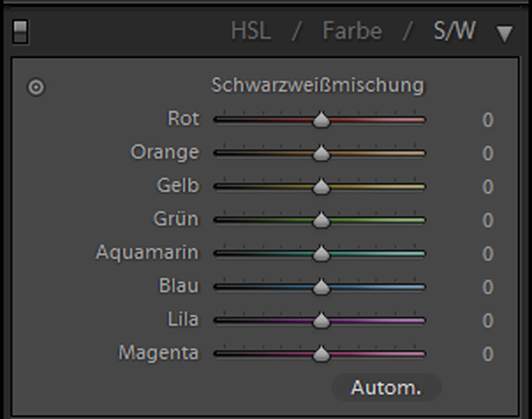The image size is (532, 419).
Task: Click the Grün slider handle
Action: [x=321, y=220]
